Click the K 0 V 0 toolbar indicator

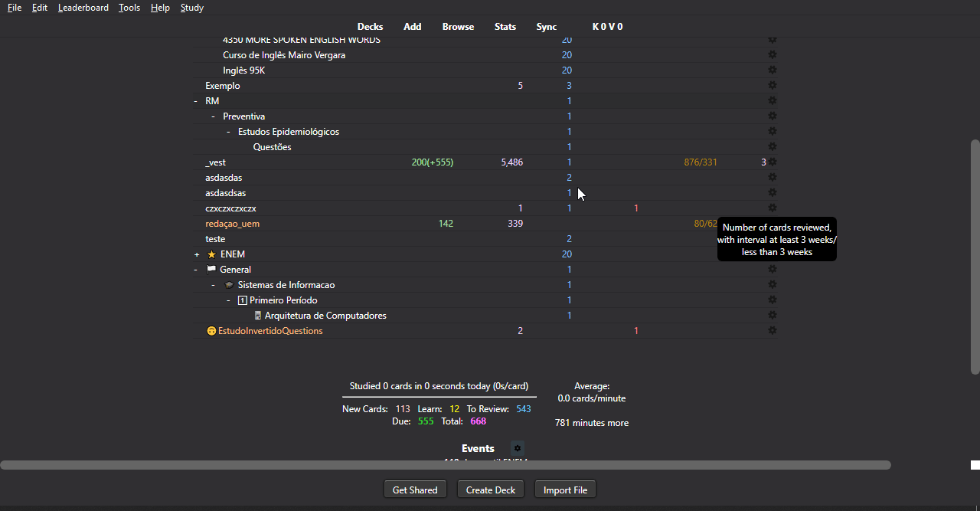pos(608,27)
